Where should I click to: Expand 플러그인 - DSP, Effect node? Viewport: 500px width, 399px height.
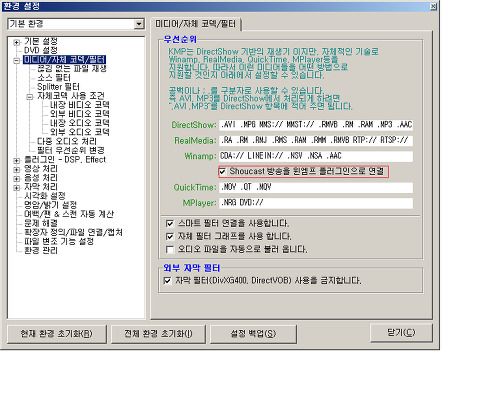[16, 161]
